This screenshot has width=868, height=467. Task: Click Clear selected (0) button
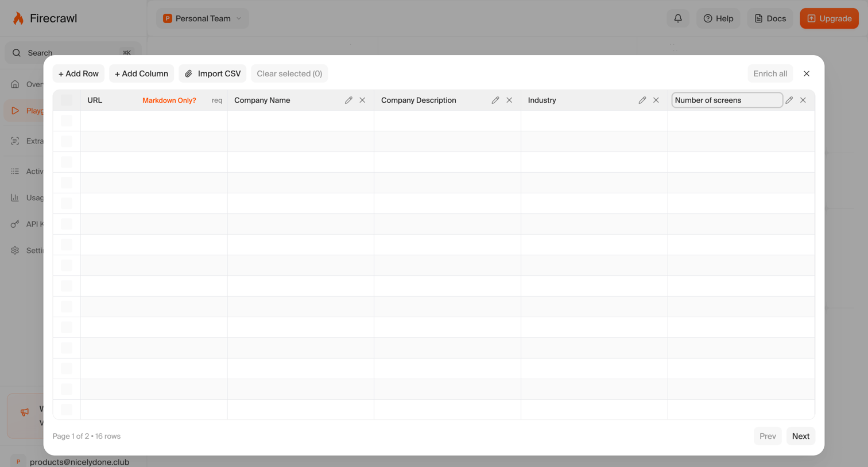289,73
